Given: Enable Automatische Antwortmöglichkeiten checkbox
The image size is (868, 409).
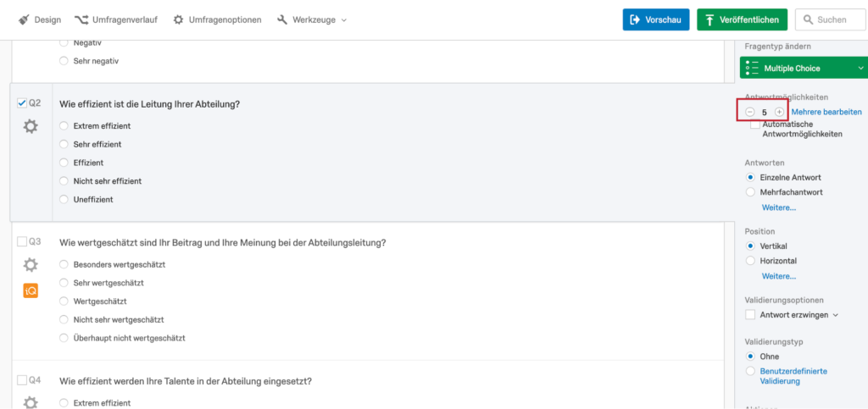Looking at the screenshot, I should (755, 125).
